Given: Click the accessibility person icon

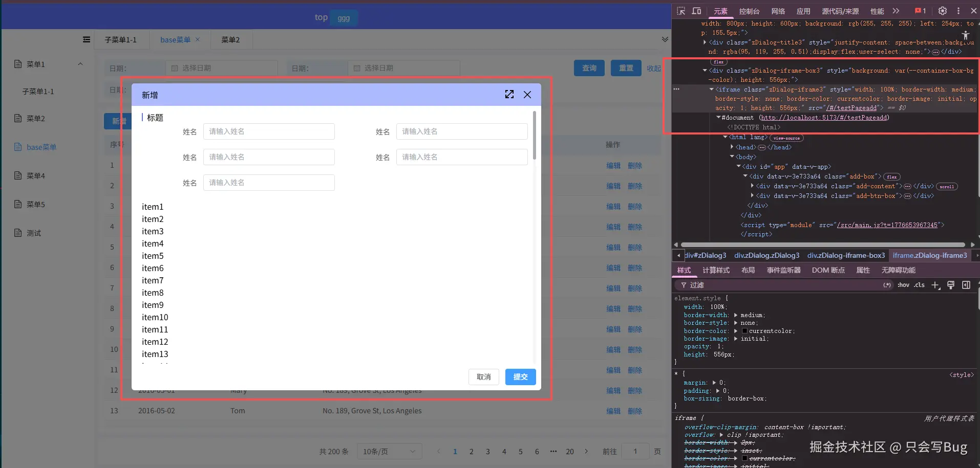Looking at the screenshot, I should (966, 36).
